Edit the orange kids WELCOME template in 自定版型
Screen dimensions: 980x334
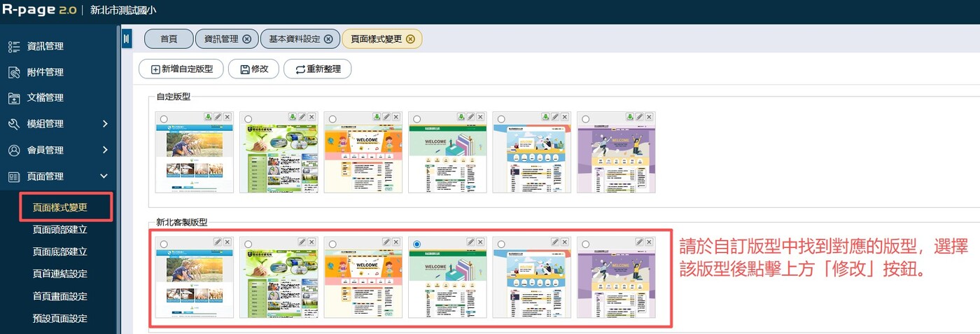pyautogui.click(x=386, y=117)
